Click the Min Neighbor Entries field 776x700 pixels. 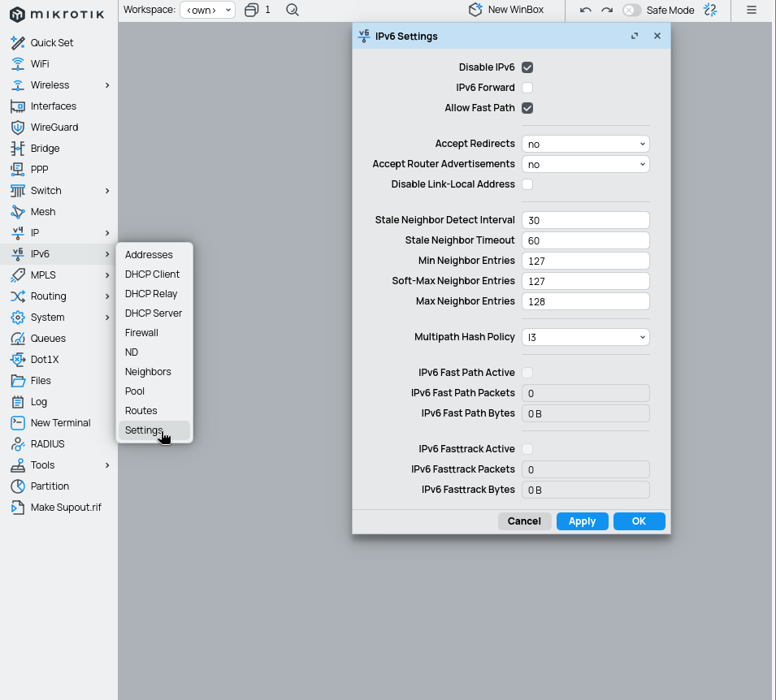click(586, 261)
